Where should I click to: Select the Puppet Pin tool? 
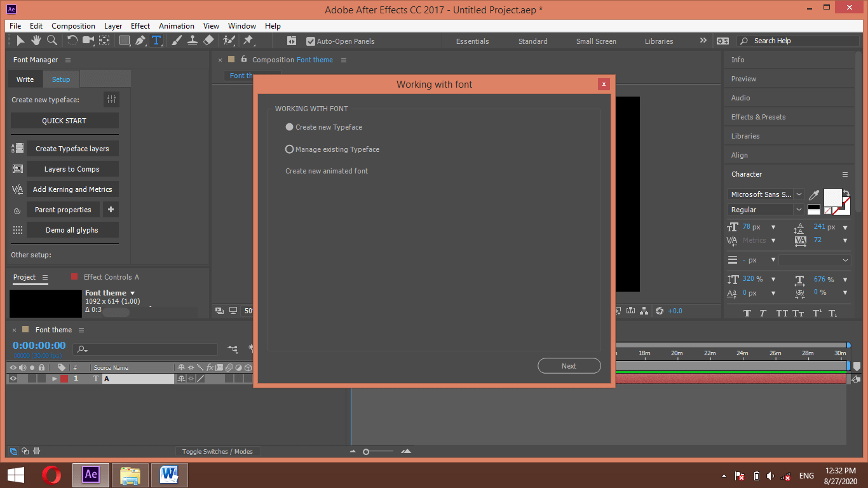pos(248,40)
